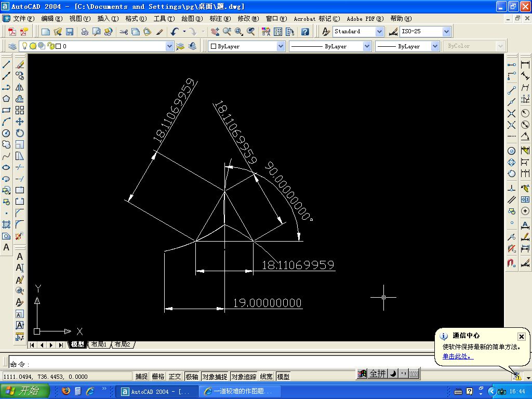
Task: Click the ByLayer color swatch box
Action: [214, 46]
